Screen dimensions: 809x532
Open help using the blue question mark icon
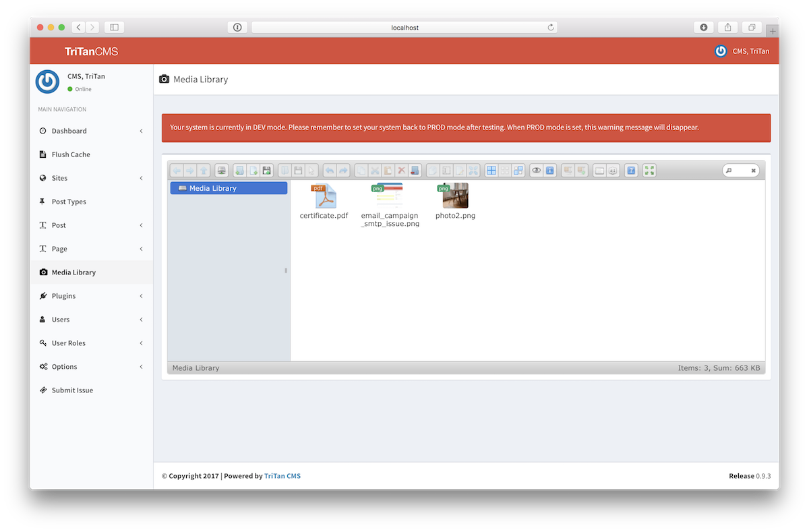(x=631, y=170)
